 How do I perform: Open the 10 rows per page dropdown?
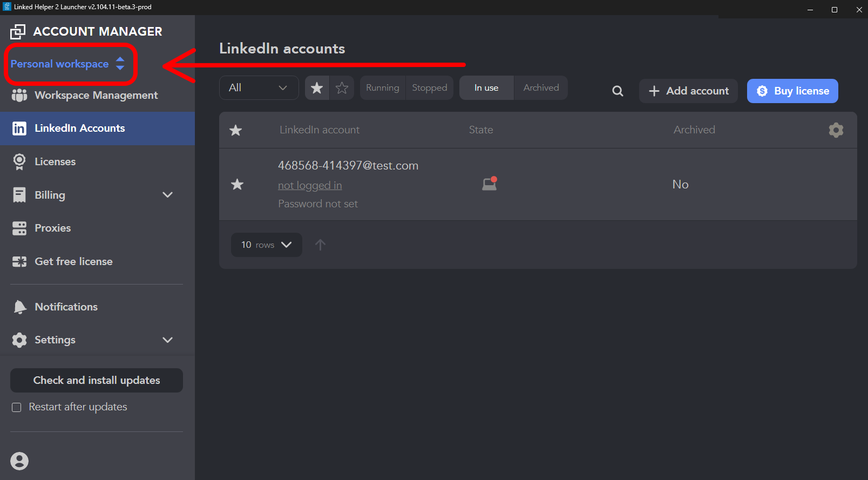click(x=267, y=245)
